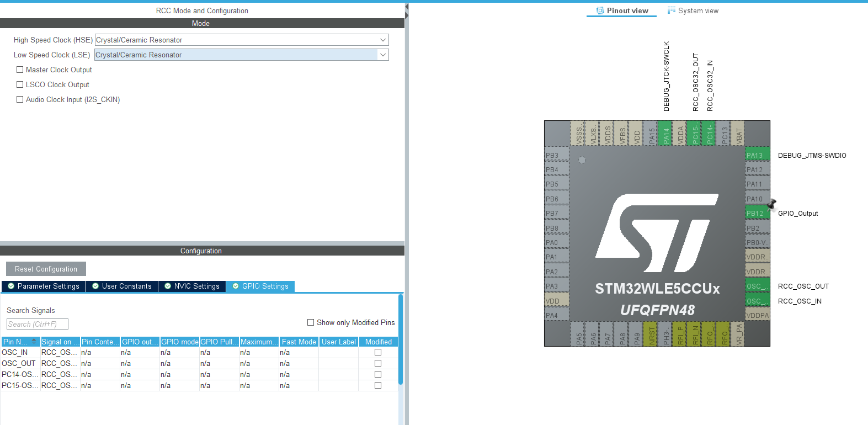Image resolution: width=868 pixels, height=425 pixels.
Task: Click the GPIO_Output signal label
Action: pos(798,214)
